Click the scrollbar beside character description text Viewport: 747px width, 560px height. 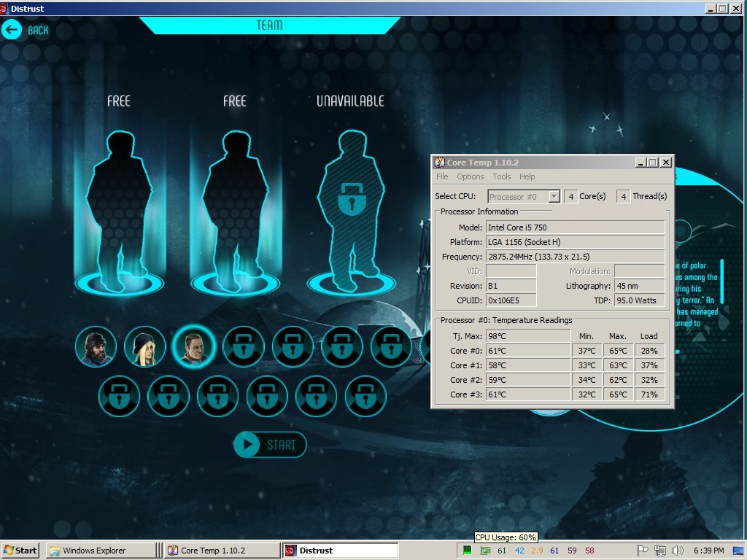coord(721,281)
